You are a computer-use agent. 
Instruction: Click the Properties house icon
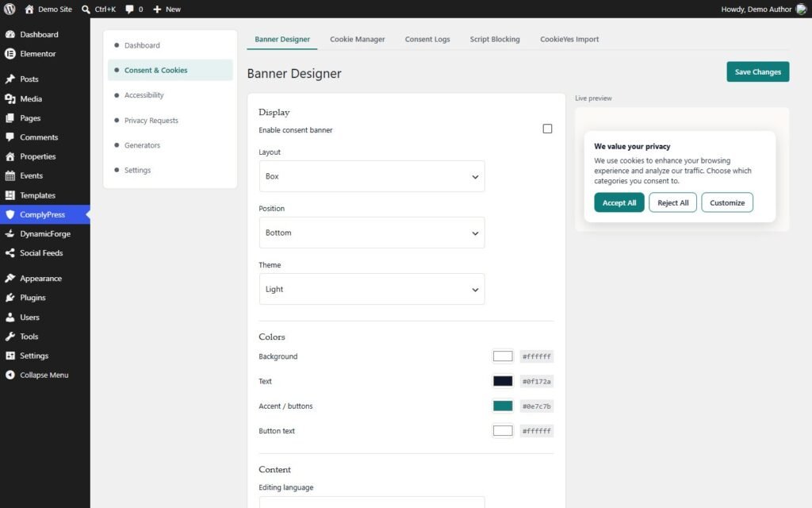coord(10,156)
